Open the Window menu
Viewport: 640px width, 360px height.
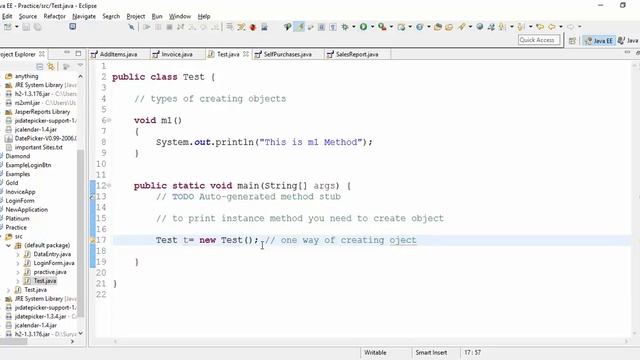pos(180,16)
